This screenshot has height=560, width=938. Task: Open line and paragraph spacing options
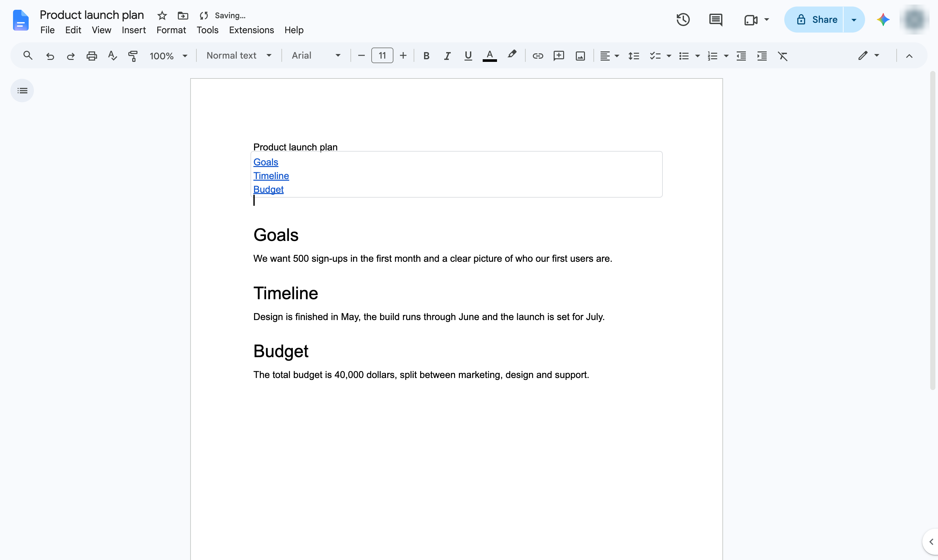pyautogui.click(x=633, y=56)
